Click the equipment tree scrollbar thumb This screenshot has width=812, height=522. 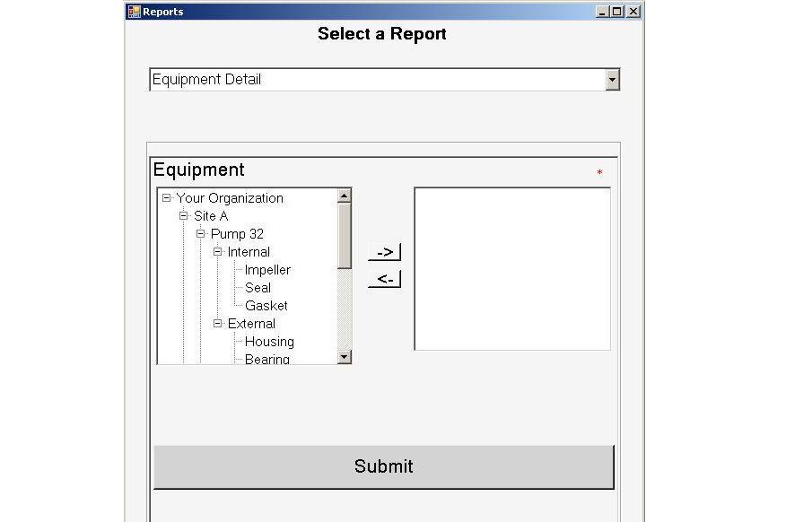click(345, 235)
